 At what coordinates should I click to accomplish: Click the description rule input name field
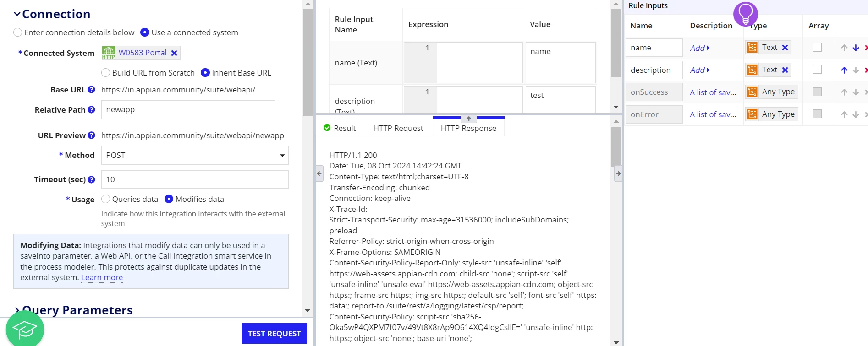click(654, 70)
